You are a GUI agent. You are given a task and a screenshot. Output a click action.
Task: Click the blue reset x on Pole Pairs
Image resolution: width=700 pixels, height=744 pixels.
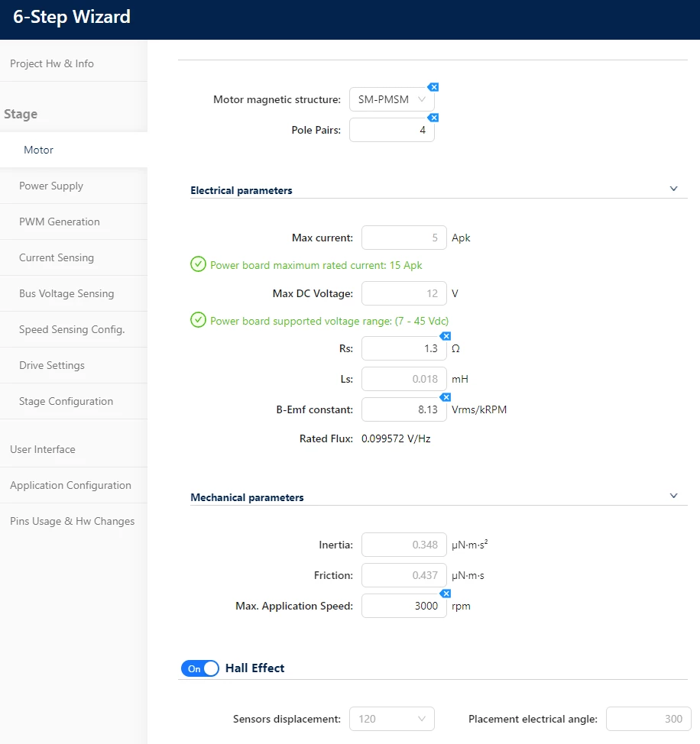pyautogui.click(x=433, y=118)
